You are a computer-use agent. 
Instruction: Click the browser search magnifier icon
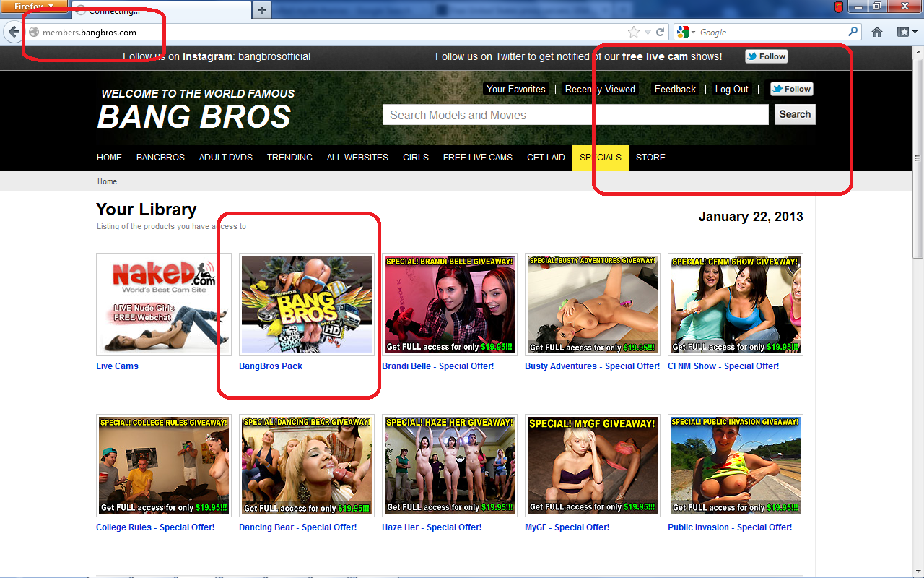click(x=853, y=32)
